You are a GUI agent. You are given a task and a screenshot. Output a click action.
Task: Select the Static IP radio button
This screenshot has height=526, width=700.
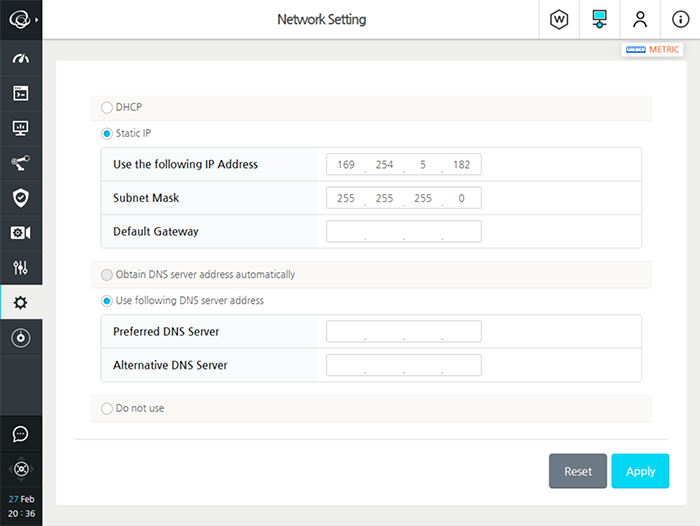[107, 134]
